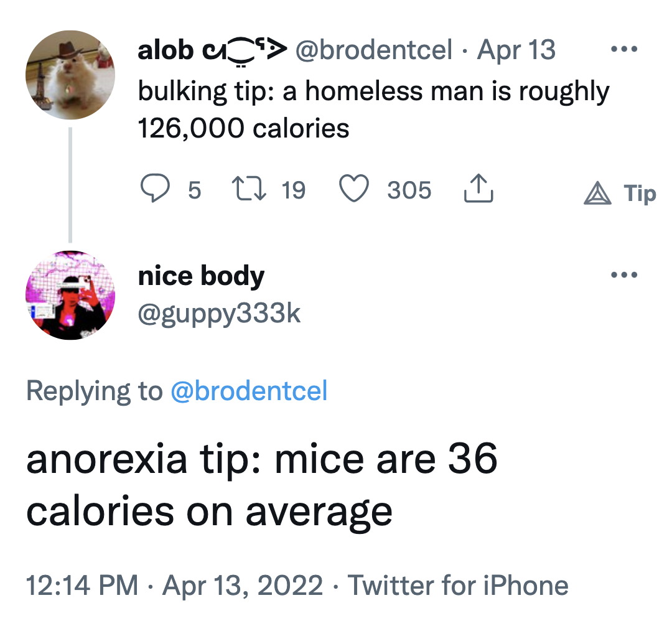
Task: Open the @brodentcel mention link
Action: [x=249, y=392]
